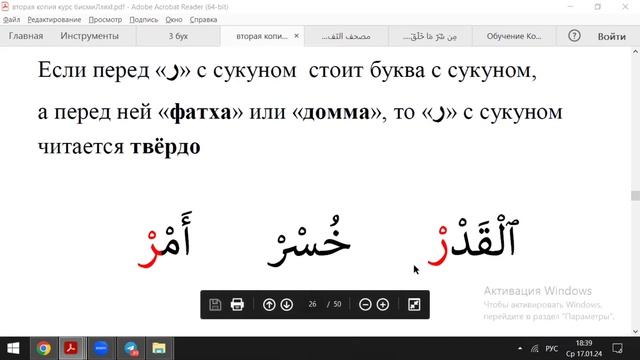Click the bold word «домма»

click(337, 112)
